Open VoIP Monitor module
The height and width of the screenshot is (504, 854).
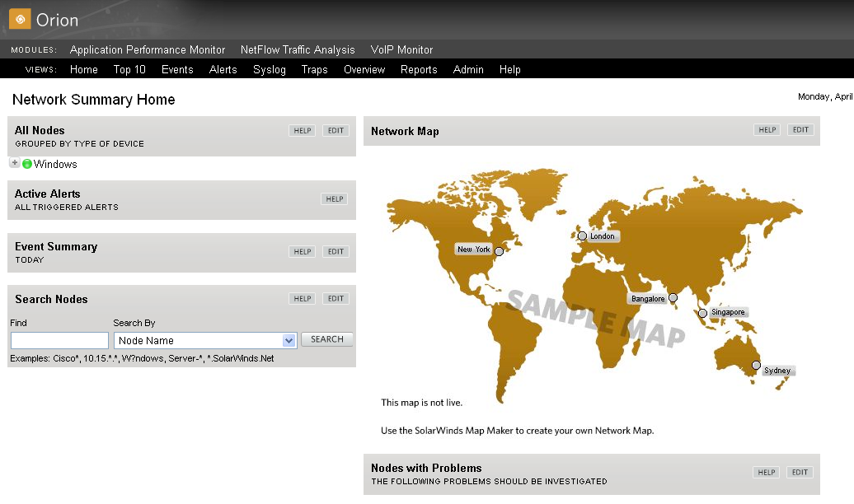click(x=401, y=49)
